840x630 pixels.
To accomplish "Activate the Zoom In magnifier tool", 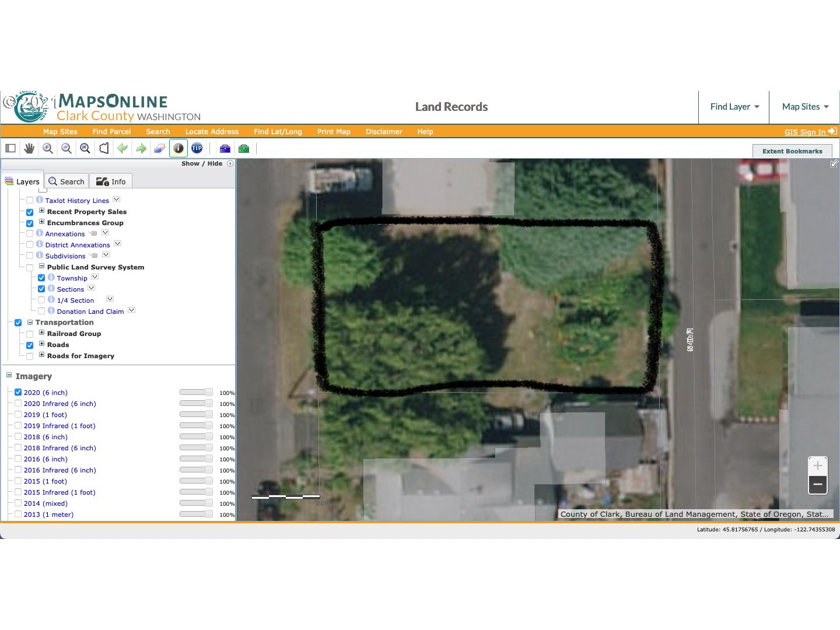I will (x=48, y=148).
